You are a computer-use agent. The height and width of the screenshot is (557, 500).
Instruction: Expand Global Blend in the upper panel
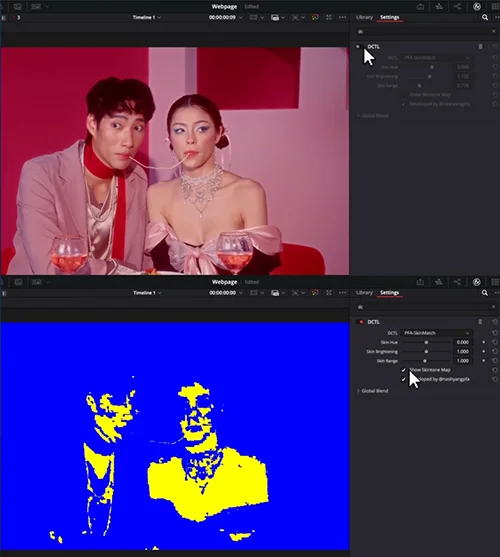(373, 116)
